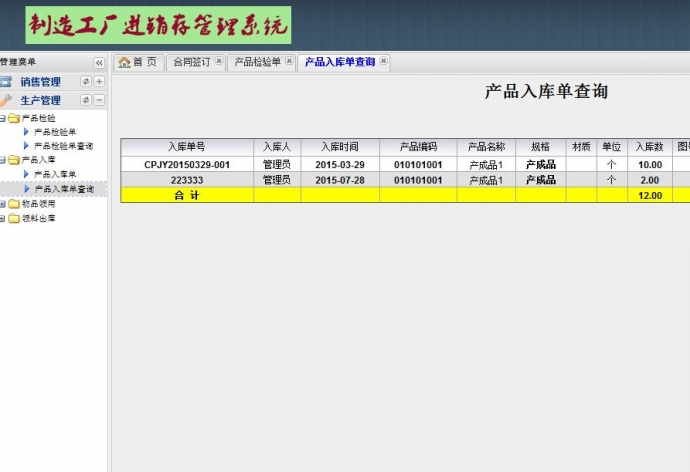The image size is (690, 472).
Task: Close the 产品入库单查询 tab
Action: pyautogui.click(x=384, y=61)
